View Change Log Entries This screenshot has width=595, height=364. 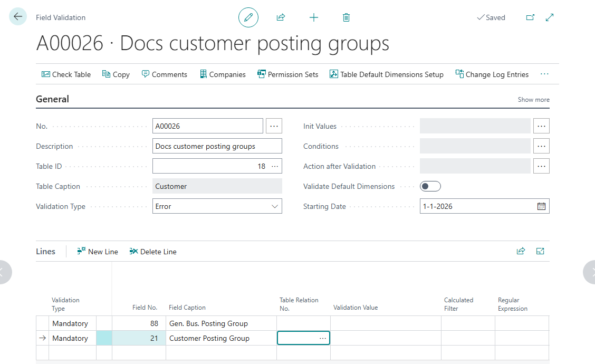(492, 74)
